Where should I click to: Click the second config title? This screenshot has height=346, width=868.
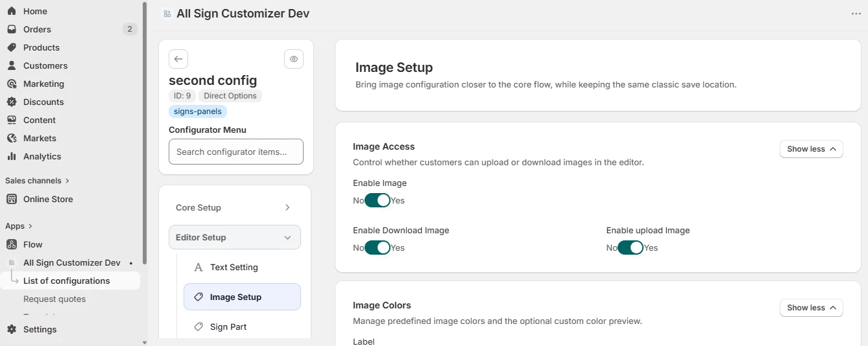(213, 80)
